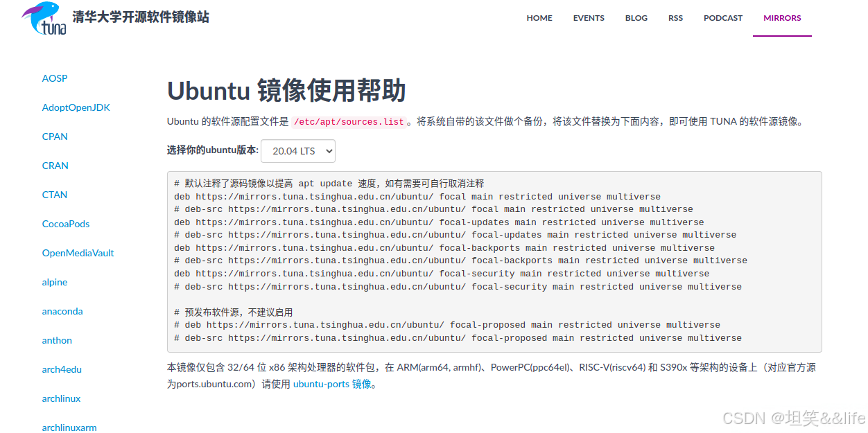Go to HOME in top navigation
The height and width of the screenshot is (433, 868).
539,18
